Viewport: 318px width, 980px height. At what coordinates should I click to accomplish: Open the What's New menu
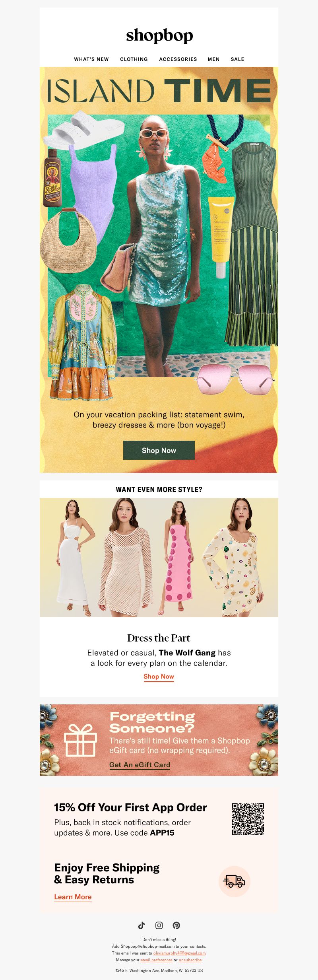click(x=91, y=59)
